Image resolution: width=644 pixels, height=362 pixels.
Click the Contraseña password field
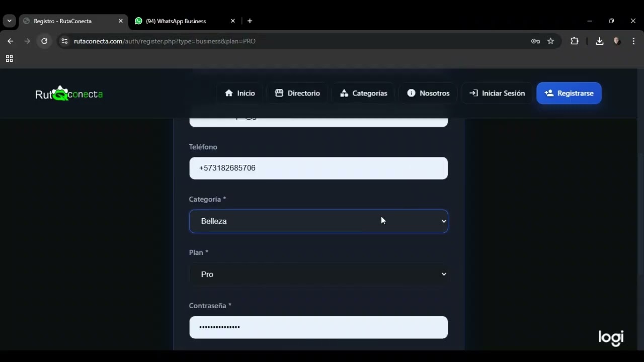tap(318, 327)
